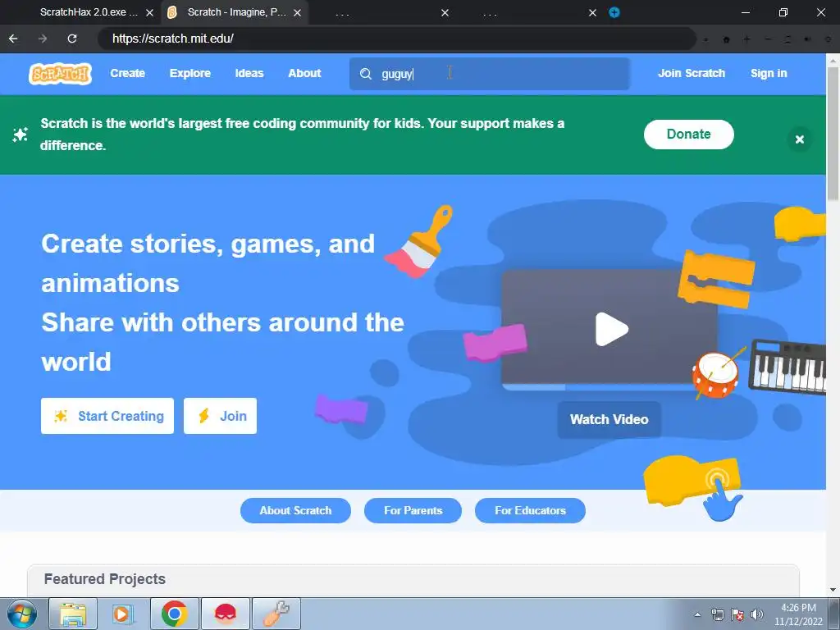
Task: Click the address bar showing scratch.mit.edu
Action: (x=396, y=39)
